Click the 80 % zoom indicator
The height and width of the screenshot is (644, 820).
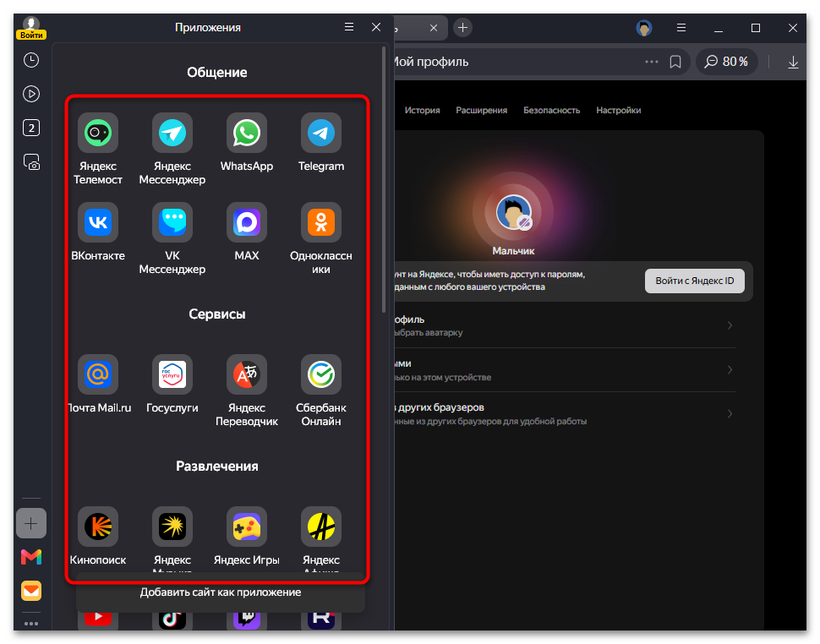[x=726, y=62]
